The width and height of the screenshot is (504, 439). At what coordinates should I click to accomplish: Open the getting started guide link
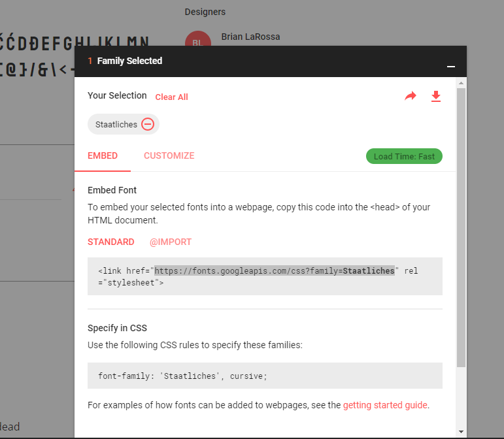(x=385, y=405)
